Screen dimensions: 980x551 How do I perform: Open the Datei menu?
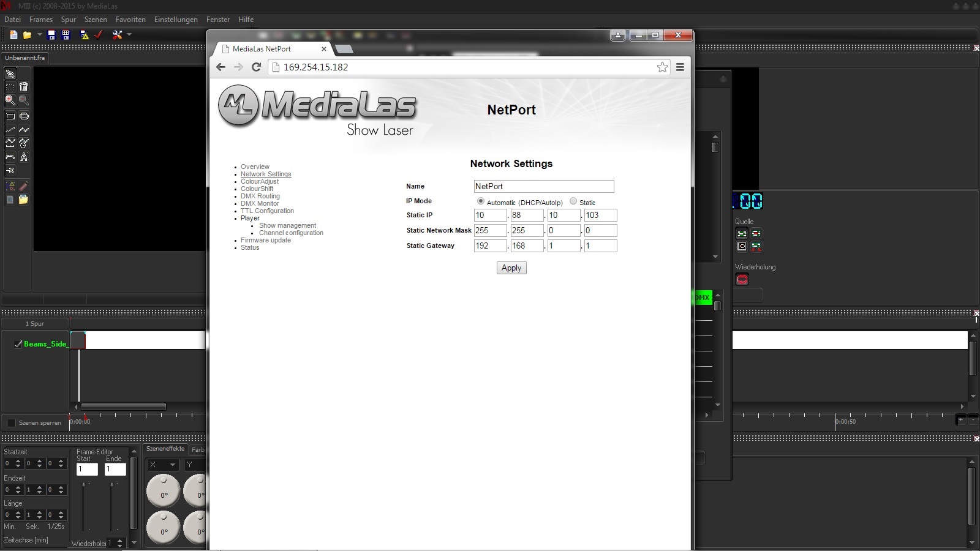[12, 20]
